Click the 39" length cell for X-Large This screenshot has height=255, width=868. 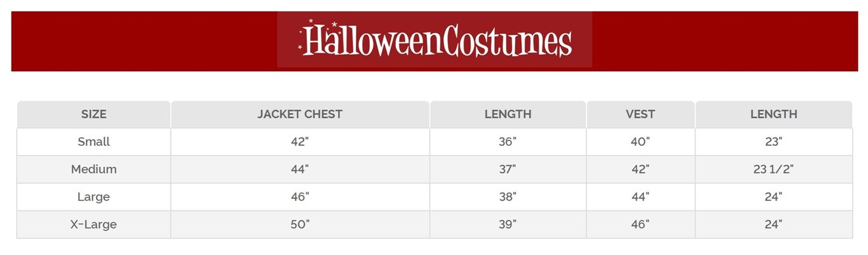tap(508, 225)
